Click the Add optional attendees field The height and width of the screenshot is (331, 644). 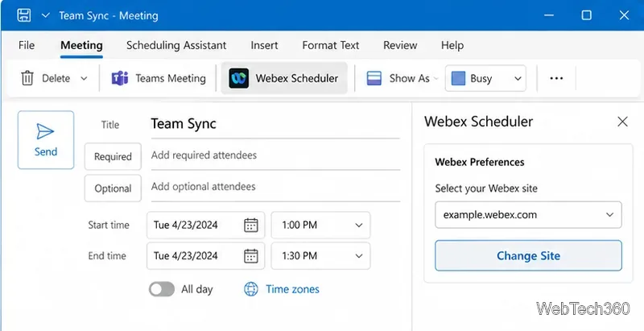pos(275,187)
